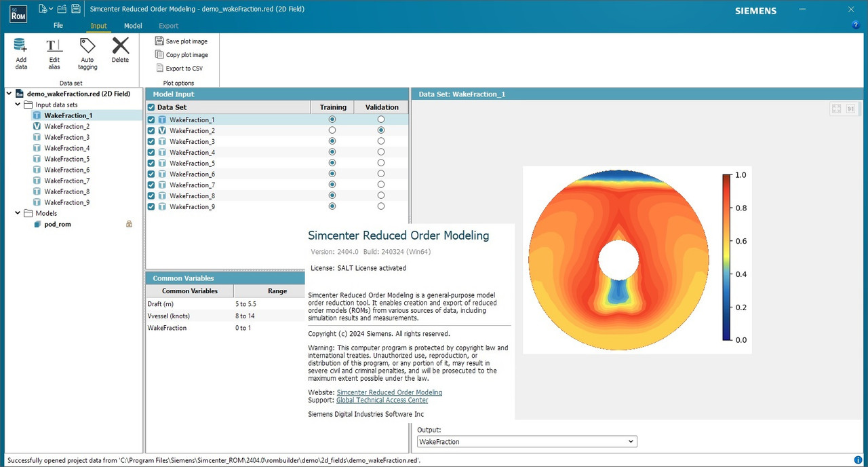Click the wake fraction contour plot
Image resolution: width=868 pixels, height=467 pixels.
tap(618, 259)
